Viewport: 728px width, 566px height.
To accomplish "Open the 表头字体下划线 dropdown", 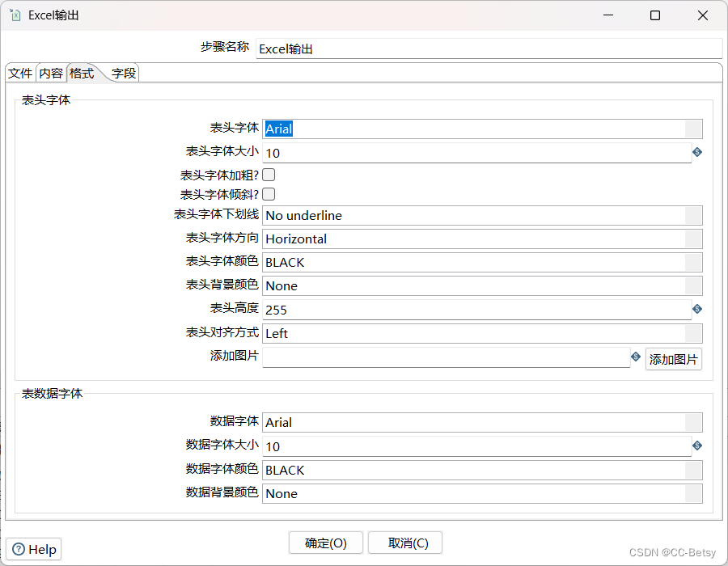I will point(694,215).
